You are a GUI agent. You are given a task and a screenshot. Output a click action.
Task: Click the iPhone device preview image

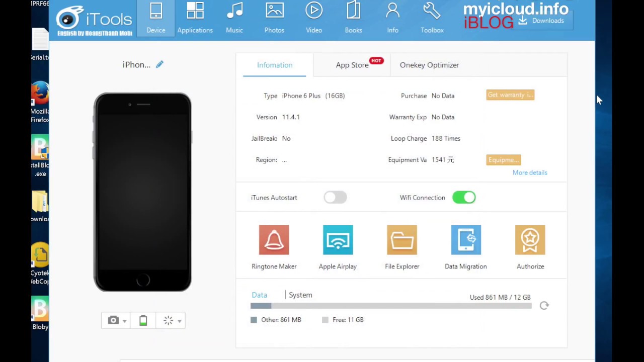pyautogui.click(x=142, y=192)
